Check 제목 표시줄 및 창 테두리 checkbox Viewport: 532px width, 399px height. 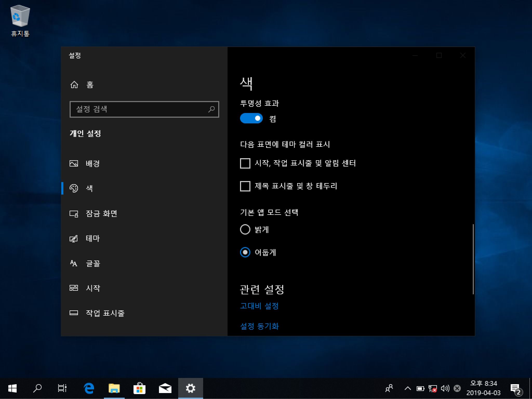(x=245, y=186)
